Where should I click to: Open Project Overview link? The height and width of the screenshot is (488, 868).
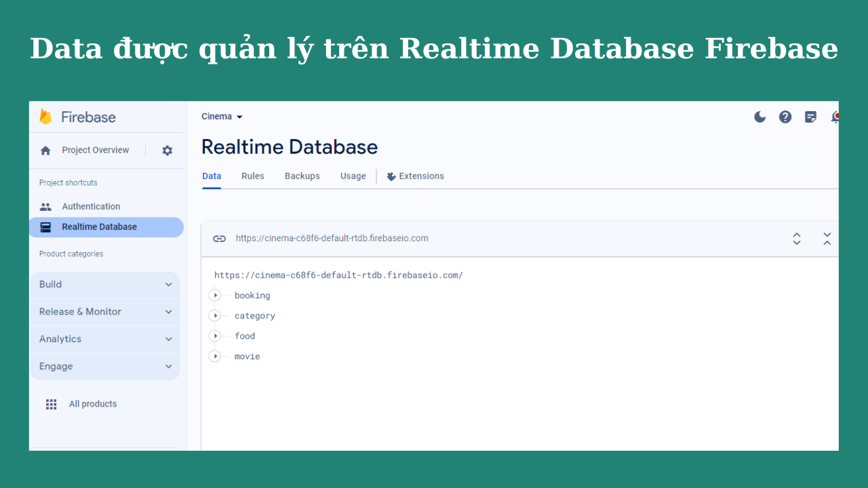point(96,150)
